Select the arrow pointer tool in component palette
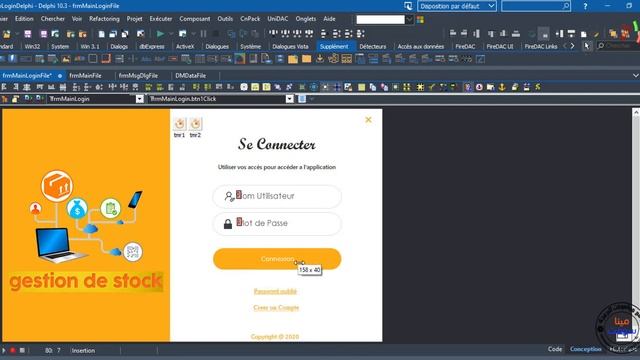The width and height of the screenshot is (640, 360). (587, 46)
